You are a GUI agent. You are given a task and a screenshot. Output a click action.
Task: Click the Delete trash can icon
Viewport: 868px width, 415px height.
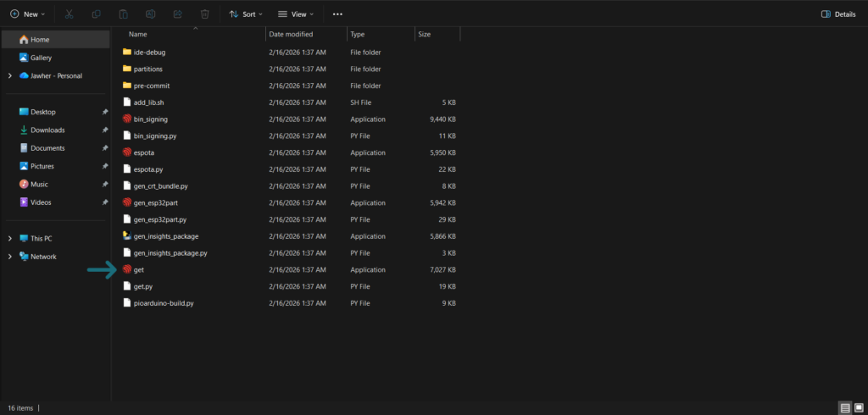(204, 14)
